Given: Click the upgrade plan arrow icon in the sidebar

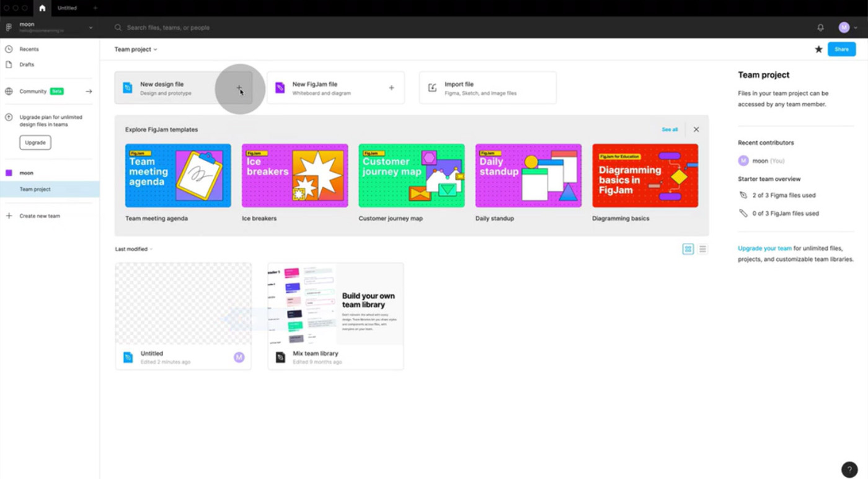Looking at the screenshot, I should pyautogui.click(x=9, y=117).
